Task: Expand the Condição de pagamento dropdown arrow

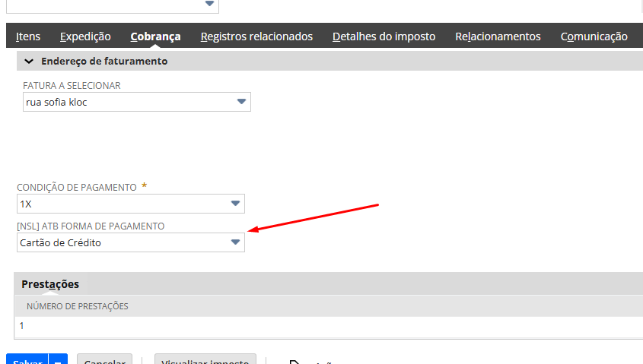Action: coord(235,204)
